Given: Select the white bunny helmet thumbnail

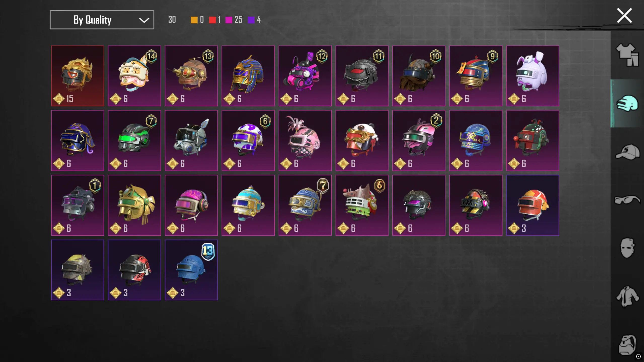Looking at the screenshot, I should [x=533, y=76].
